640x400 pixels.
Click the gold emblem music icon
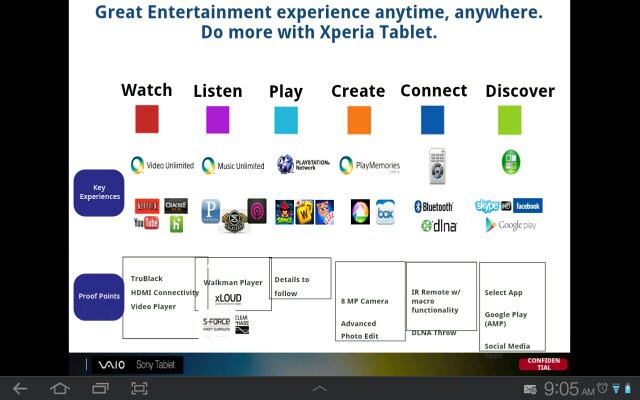(234, 221)
